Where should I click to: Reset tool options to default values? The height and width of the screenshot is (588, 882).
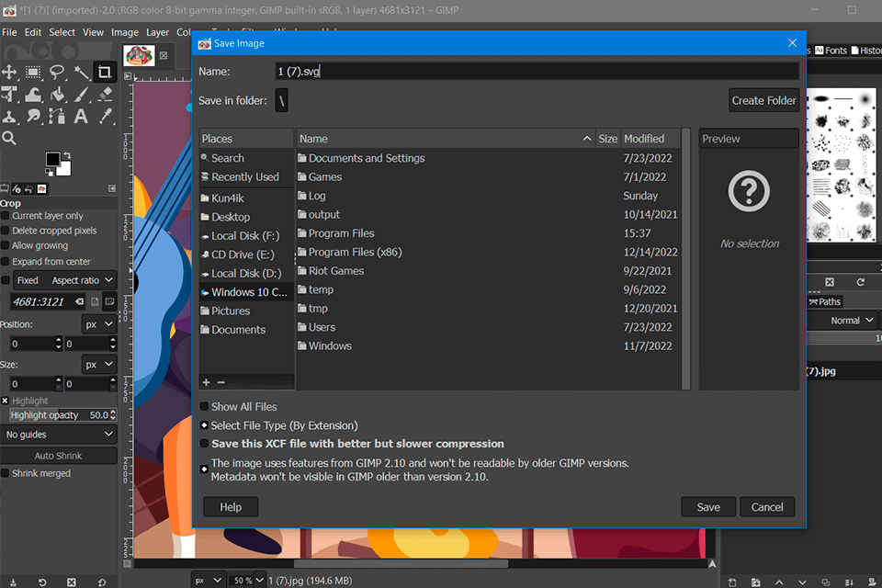pos(102,582)
